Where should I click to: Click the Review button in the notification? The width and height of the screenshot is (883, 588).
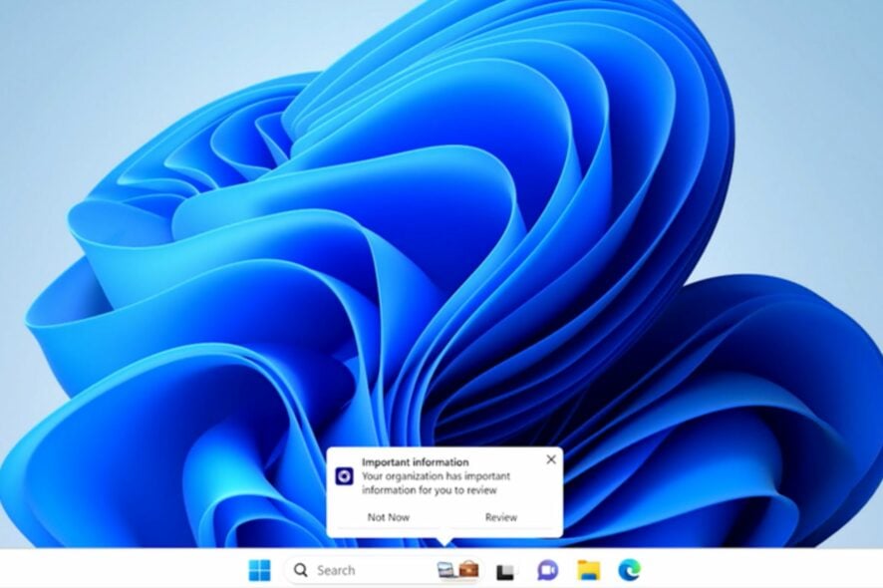tap(499, 517)
